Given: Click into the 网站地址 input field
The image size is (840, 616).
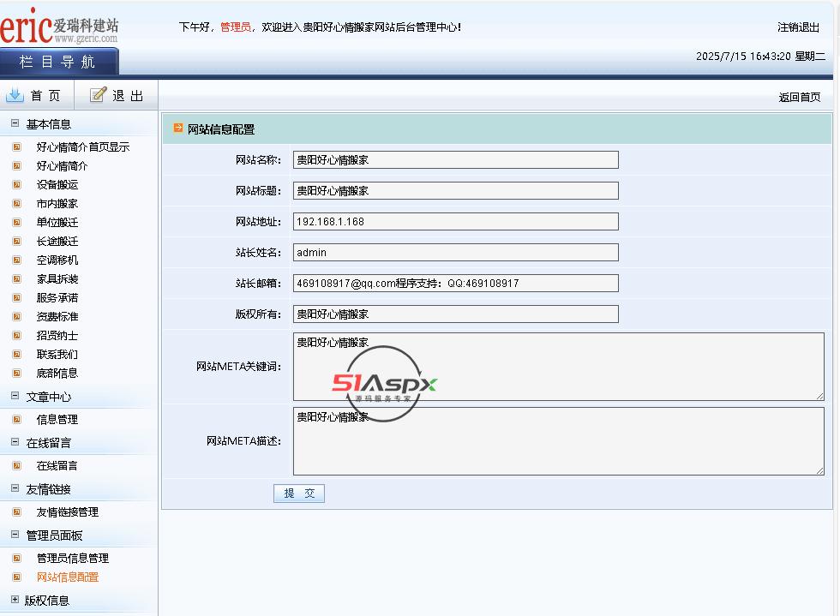Looking at the screenshot, I should 455,222.
